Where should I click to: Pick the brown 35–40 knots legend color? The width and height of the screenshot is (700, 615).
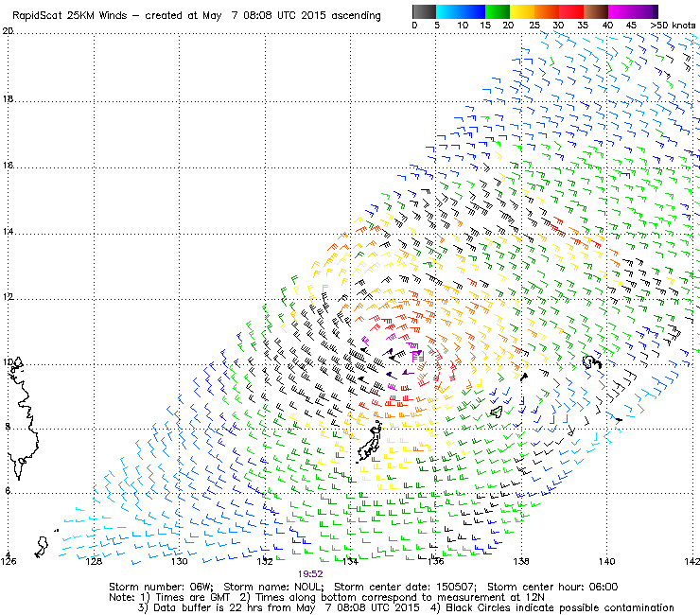pyautogui.click(x=596, y=11)
